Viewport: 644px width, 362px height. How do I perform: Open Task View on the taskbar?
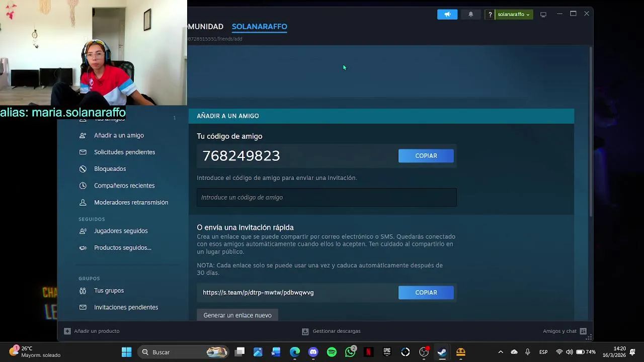pyautogui.click(x=240, y=352)
